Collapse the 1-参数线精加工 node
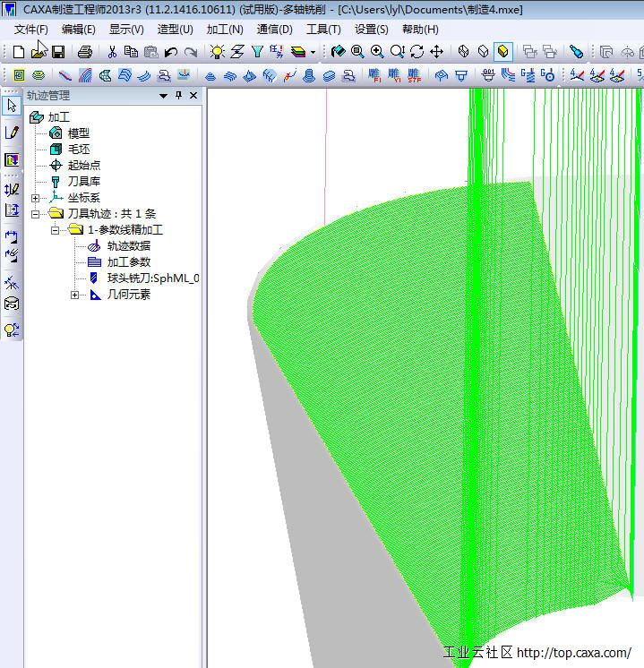644x668 pixels. pos(55,230)
